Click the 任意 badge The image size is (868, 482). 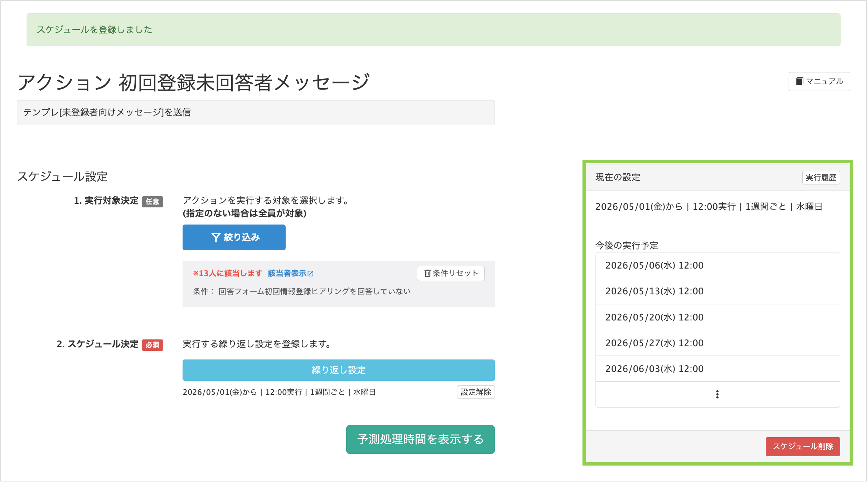point(152,201)
